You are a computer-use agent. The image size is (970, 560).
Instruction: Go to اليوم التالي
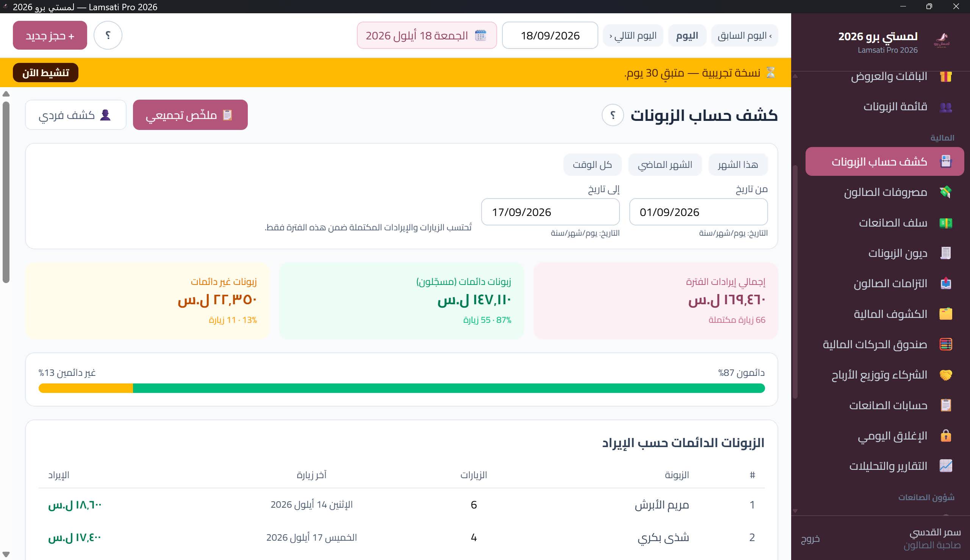click(633, 36)
